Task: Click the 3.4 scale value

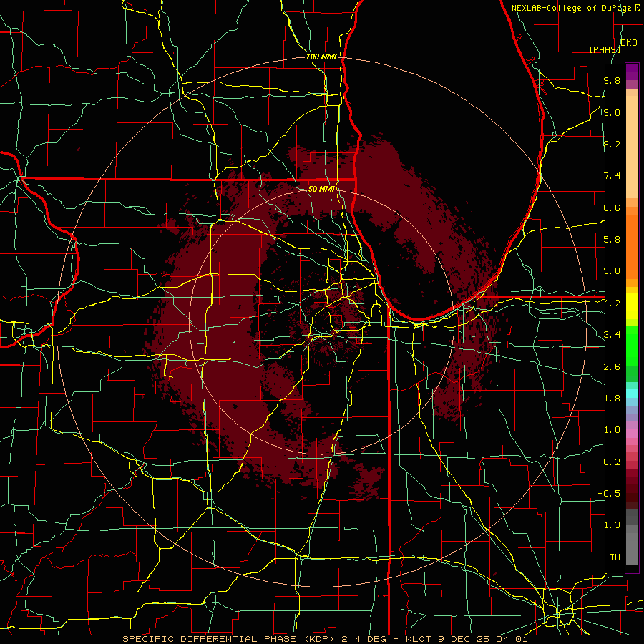Action: pos(612,334)
